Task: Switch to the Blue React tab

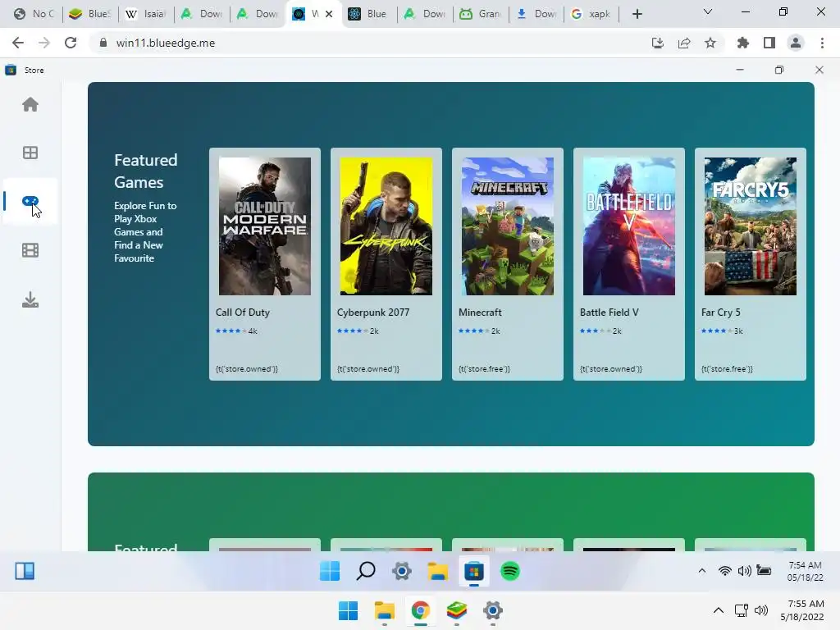Action: click(368, 14)
